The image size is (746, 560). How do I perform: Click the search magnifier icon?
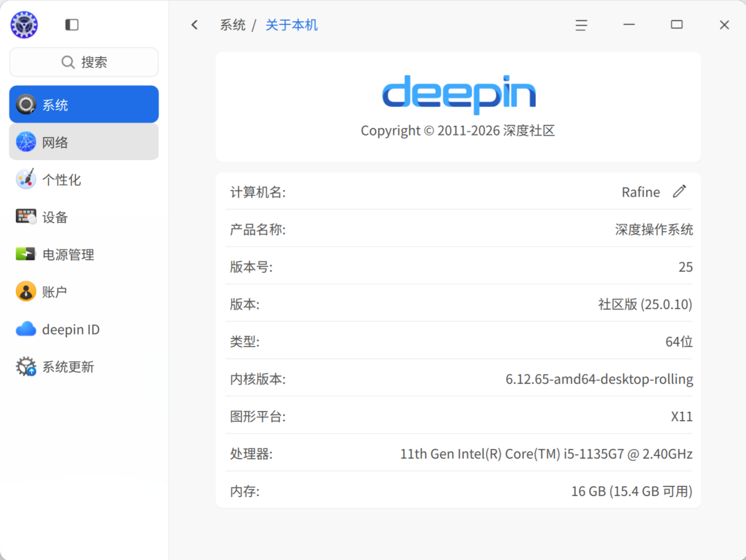tap(68, 62)
